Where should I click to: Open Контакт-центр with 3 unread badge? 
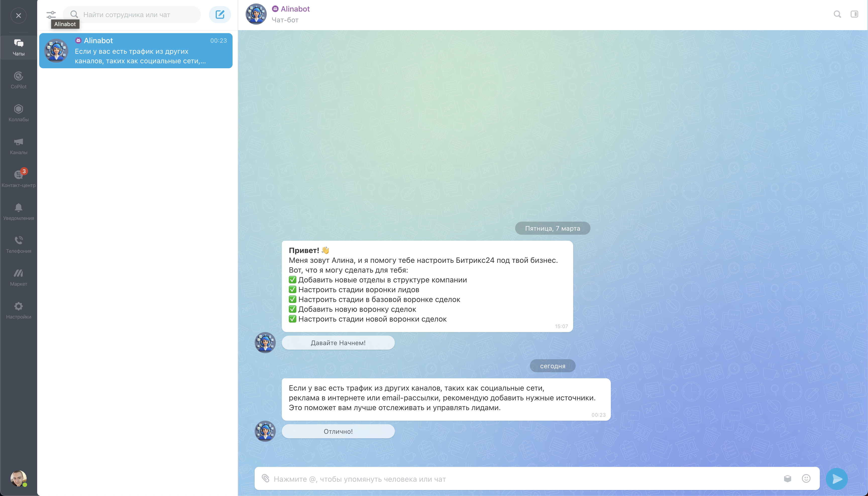pos(18,178)
